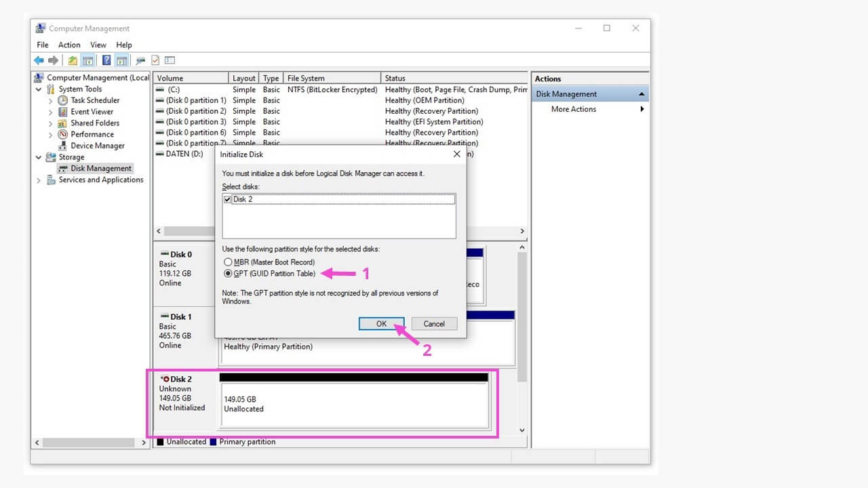
Task: Expand More Actions submenu arrow
Action: (642, 109)
